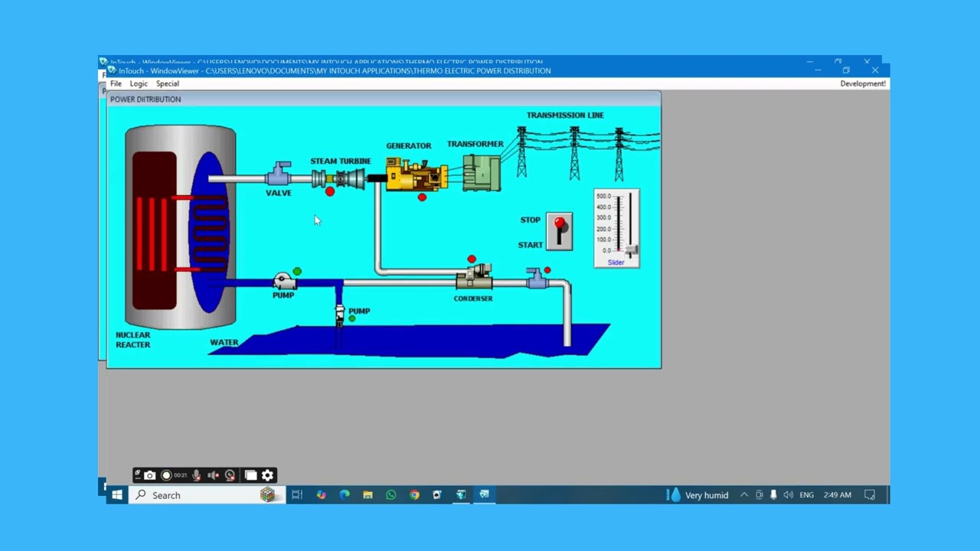Click the recorder window selection icon
Viewport: 980px width, 551px height.
tap(250, 475)
